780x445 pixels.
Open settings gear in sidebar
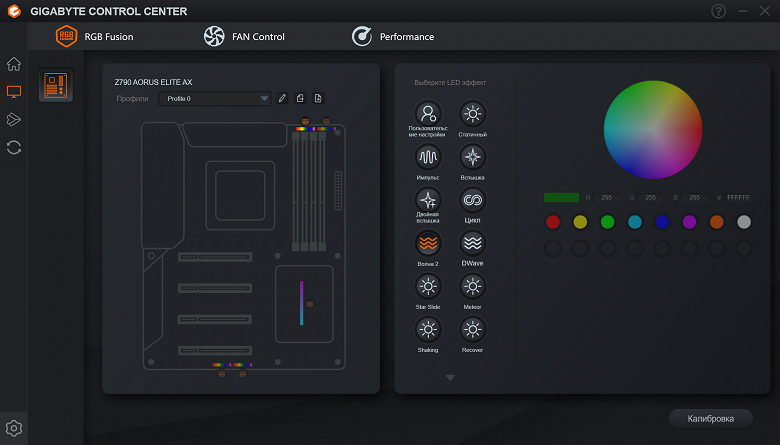[x=14, y=428]
